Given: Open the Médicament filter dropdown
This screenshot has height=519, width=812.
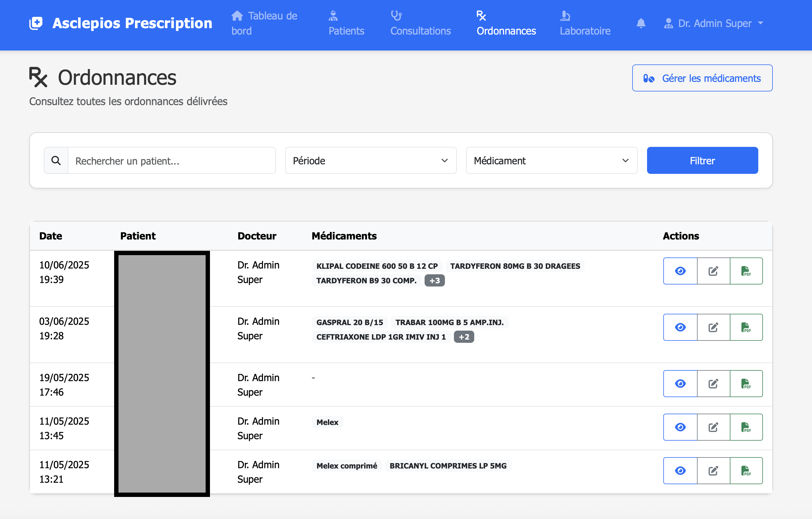Looking at the screenshot, I should coord(551,161).
